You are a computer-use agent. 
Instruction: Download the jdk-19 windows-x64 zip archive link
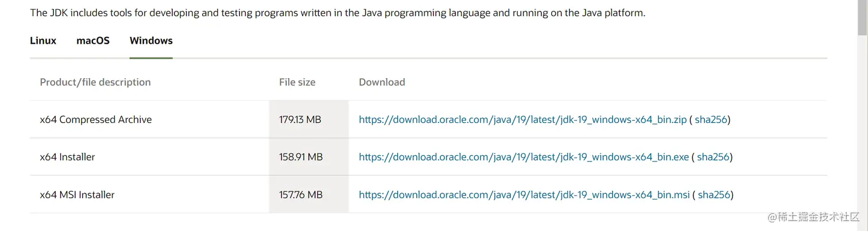tap(522, 120)
